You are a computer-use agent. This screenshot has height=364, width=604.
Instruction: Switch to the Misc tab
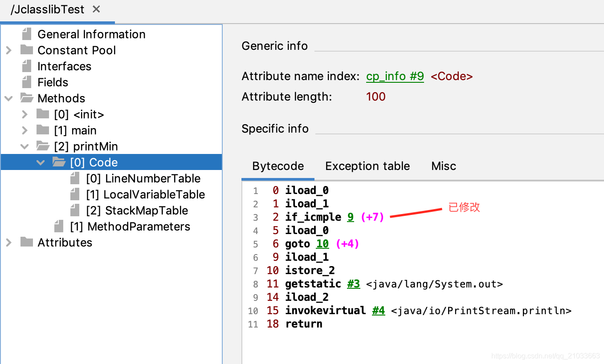pos(444,166)
